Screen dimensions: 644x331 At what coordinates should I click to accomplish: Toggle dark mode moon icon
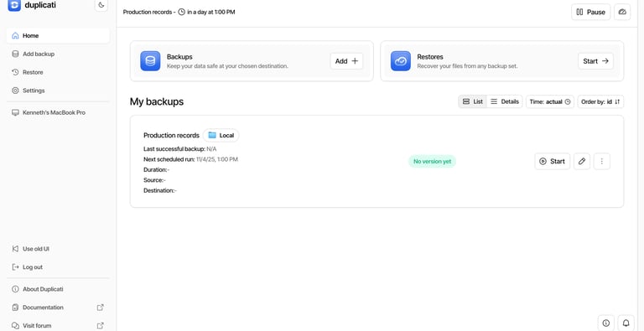[x=101, y=5]
